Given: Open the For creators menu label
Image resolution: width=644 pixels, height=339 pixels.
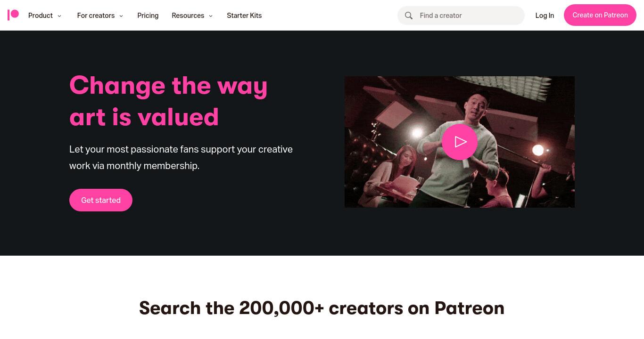Looking at the screenshot, I should pos(96,16).
